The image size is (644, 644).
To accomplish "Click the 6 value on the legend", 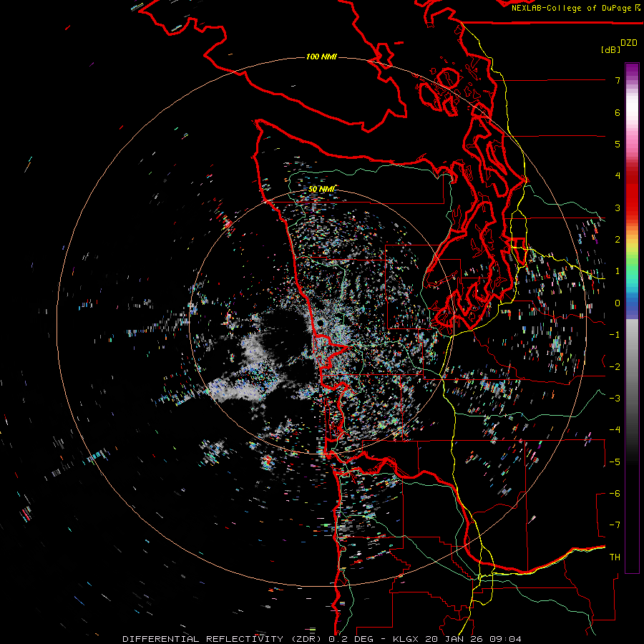I will (618, 112).
